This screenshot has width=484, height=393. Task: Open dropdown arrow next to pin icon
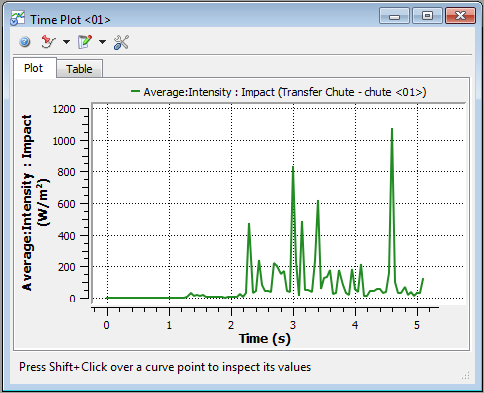[66, 42]
